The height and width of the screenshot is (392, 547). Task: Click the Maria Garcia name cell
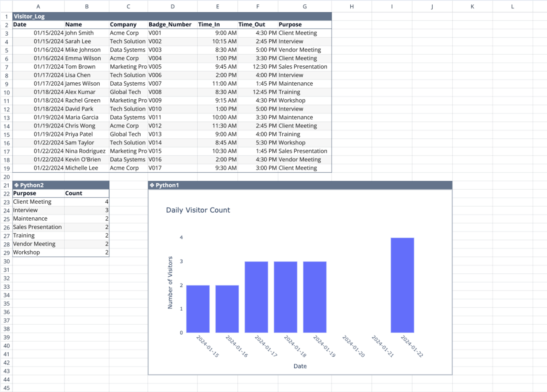(x=87, y=117)
